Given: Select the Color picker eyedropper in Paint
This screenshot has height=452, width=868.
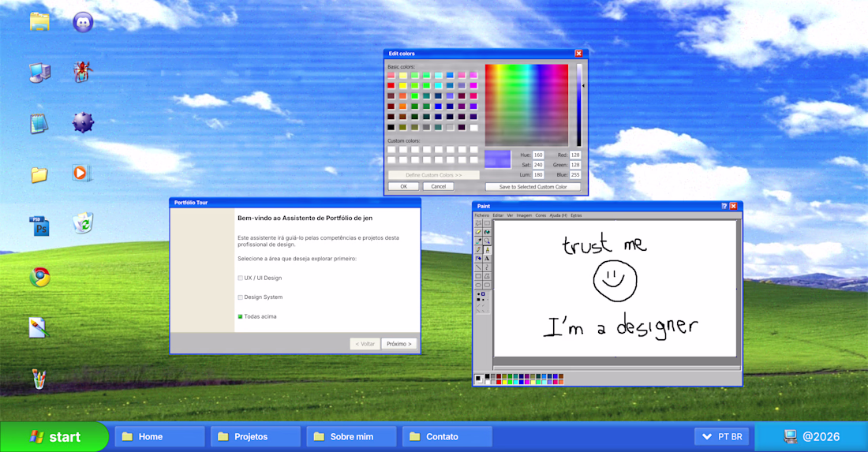Looking at the screenshot, I should [x=478, y=241].
